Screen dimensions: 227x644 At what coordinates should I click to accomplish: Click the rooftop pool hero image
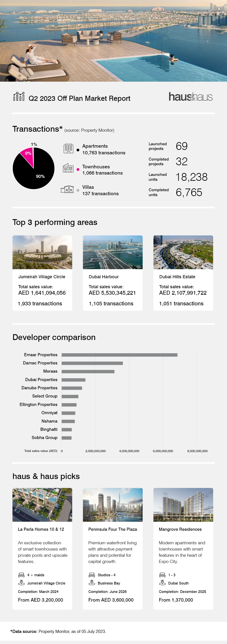[113, 41]
